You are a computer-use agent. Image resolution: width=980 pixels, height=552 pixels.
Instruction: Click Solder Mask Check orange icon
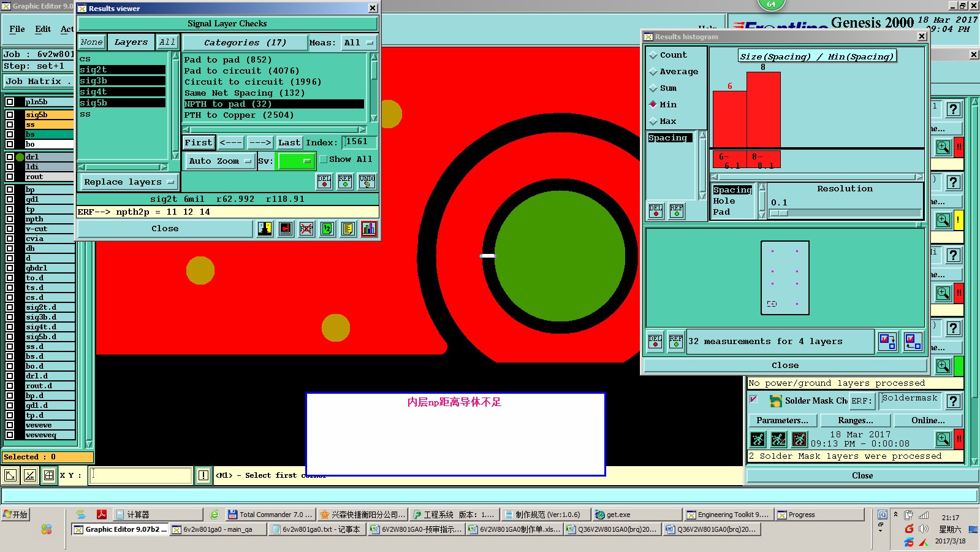pos(776,401)
